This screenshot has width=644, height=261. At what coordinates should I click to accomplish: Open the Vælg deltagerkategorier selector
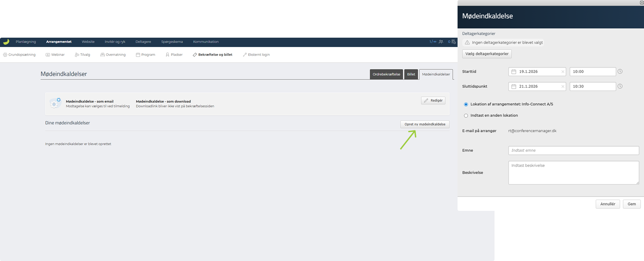[x=487, y=54]
